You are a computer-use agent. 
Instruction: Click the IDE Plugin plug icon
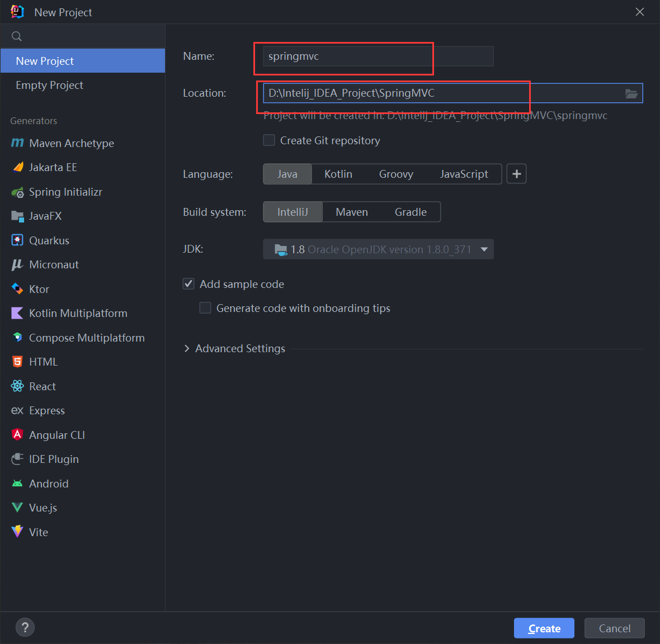click(x=17, y=459)
